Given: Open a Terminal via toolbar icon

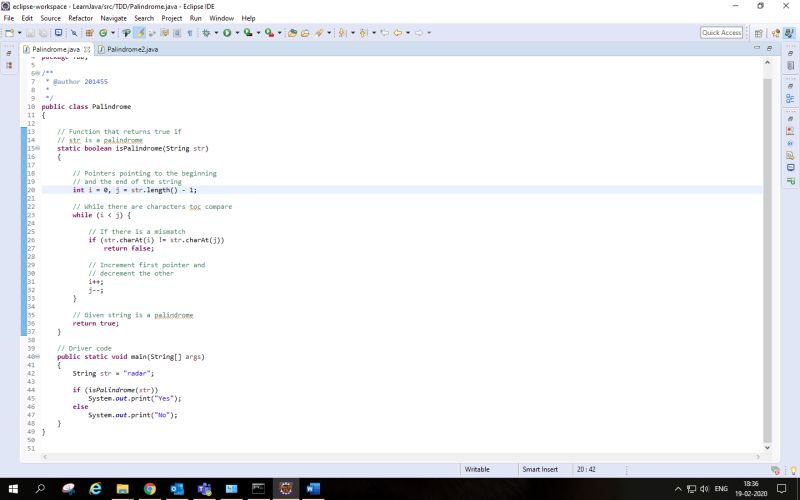Looking at the screenshot, I should click(58, 33).
